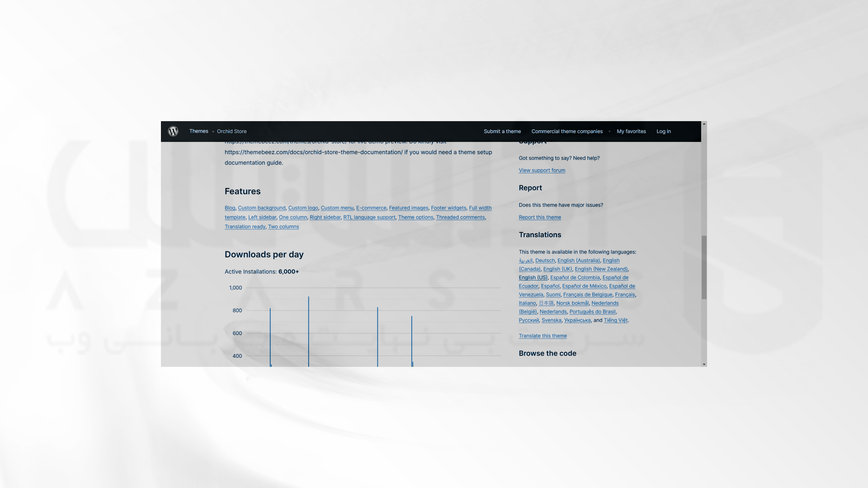868x488 pixels.
Task: Select E-commerce feature tag
Action: coord(371,208)
